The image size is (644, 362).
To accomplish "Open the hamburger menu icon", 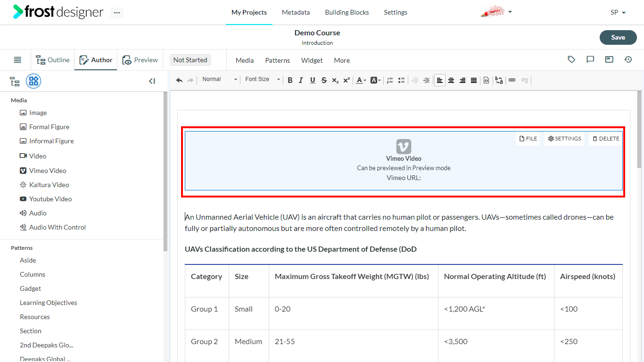I will (x=17, y=60).
